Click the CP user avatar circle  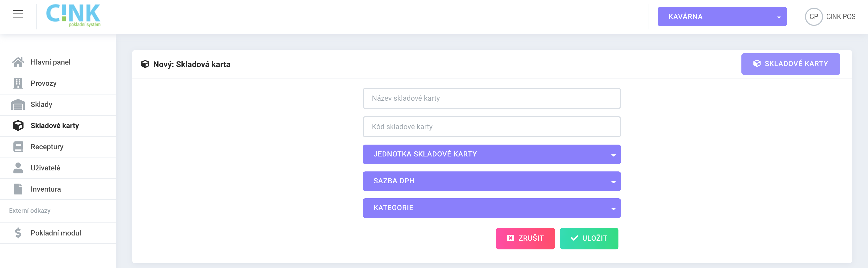click(x=813, y=17)
